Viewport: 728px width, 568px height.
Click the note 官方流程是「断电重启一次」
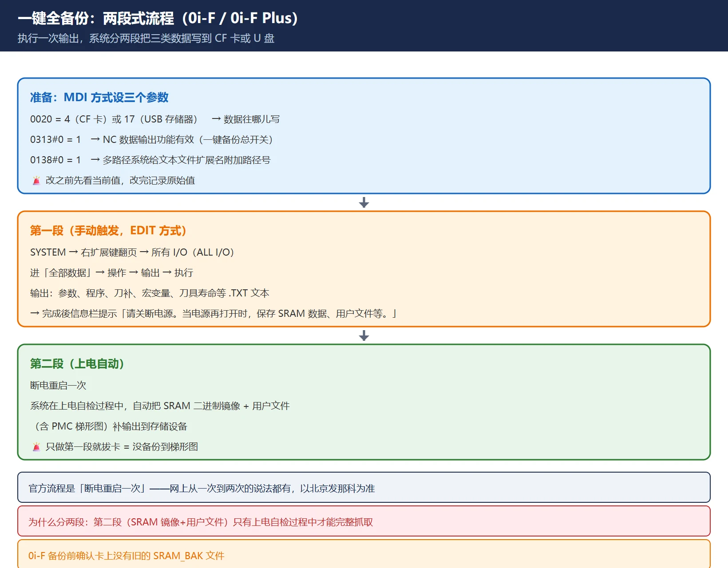364,487
